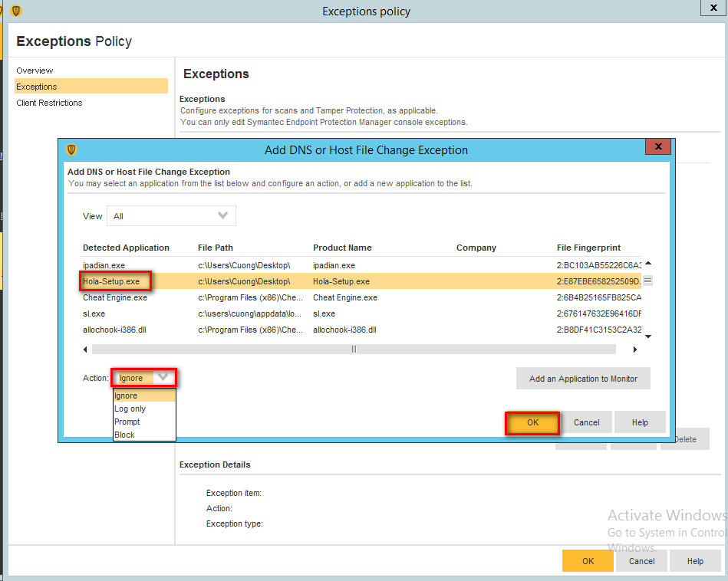728x581 pixels.
Task: Click Help in the Add DNS exception dialog
Action: 640,422
